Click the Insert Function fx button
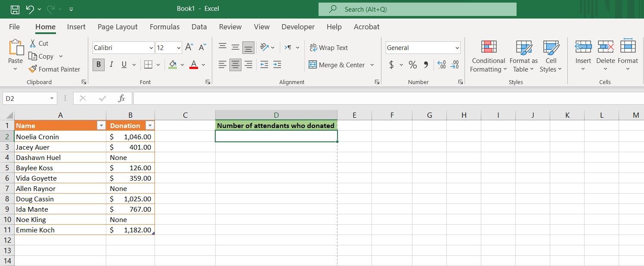The height and width of the screenshot is (266, 644). 121,98
